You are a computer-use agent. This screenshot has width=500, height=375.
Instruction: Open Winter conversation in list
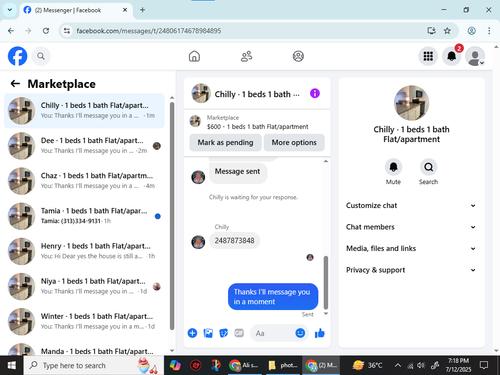(84, 322)
